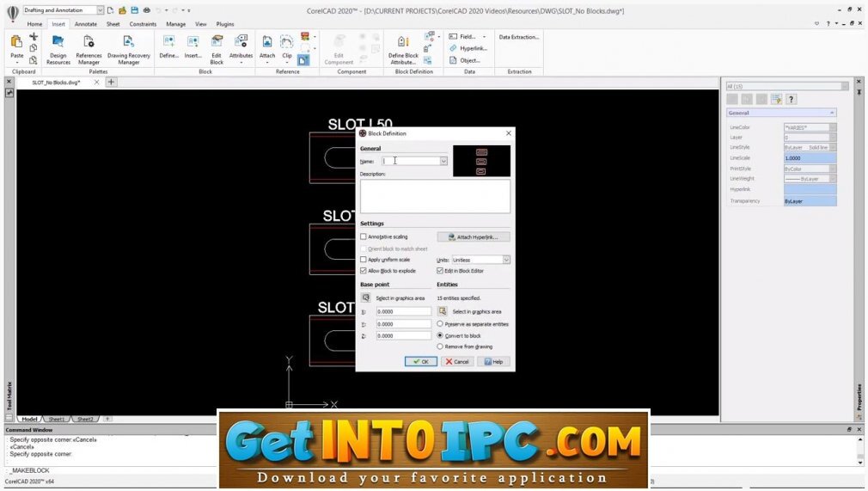
Task: Click the quick select icon in Properties panel
Action: point(776,99)
